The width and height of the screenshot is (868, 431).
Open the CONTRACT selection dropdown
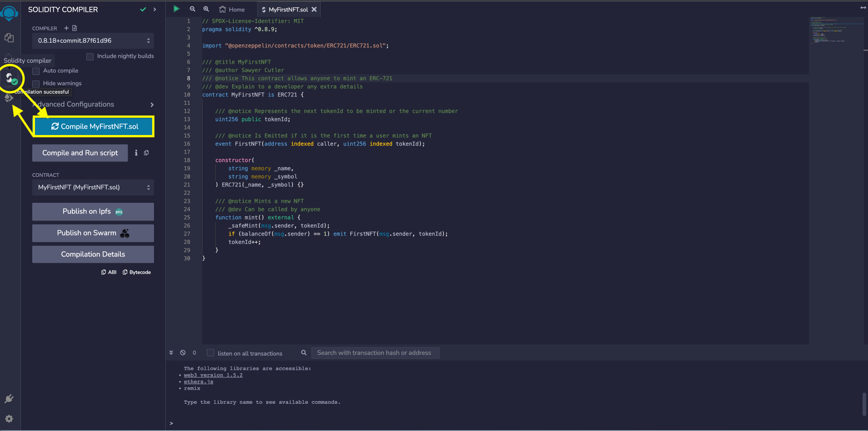(x=93, y=187)
